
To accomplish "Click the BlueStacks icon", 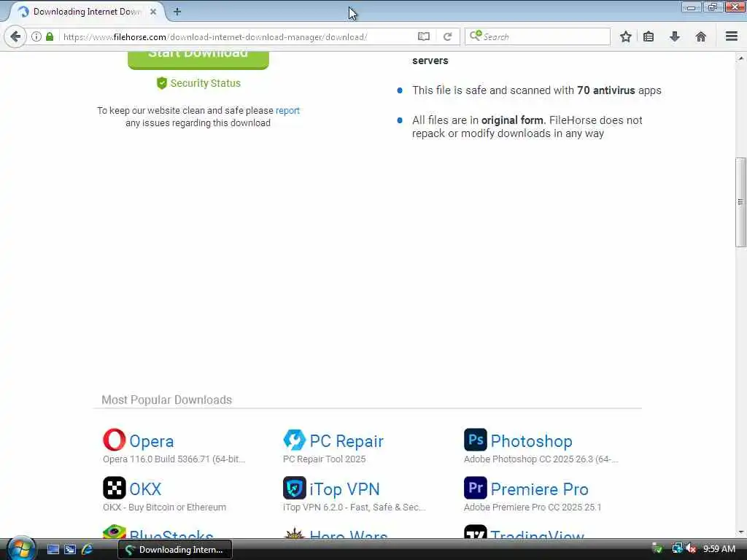I will point(115,532).
